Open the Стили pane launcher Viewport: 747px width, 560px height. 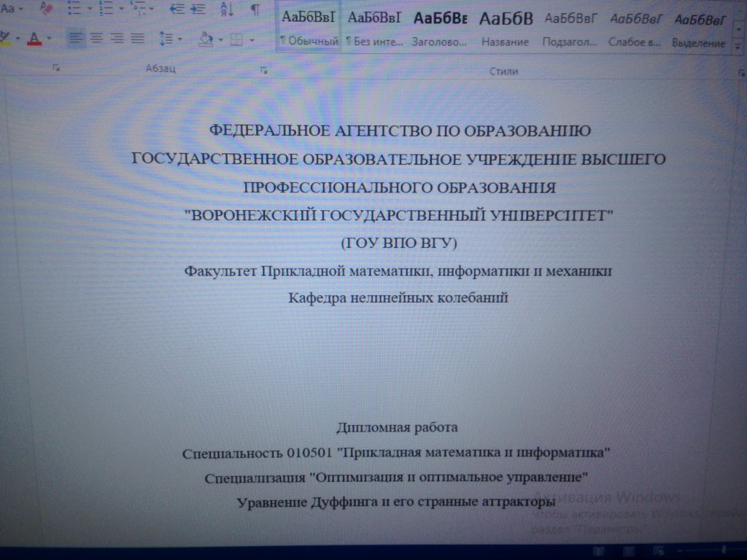(741, 73)
